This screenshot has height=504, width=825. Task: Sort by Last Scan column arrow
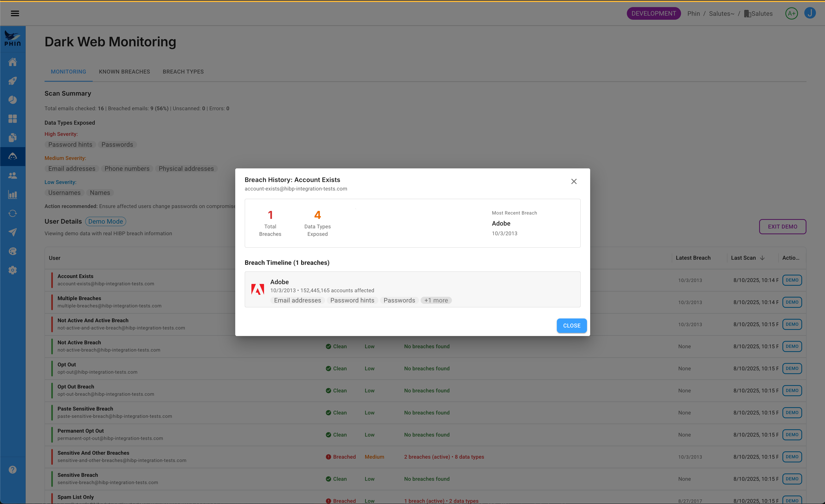762,258
